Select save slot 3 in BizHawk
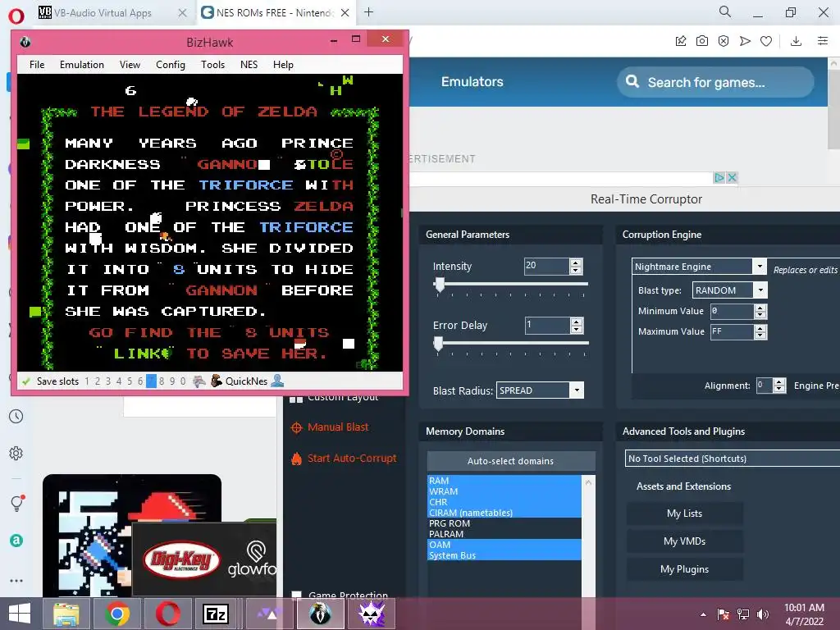The width and height of the screenshot is (840, 630). (x=108, y=381)
